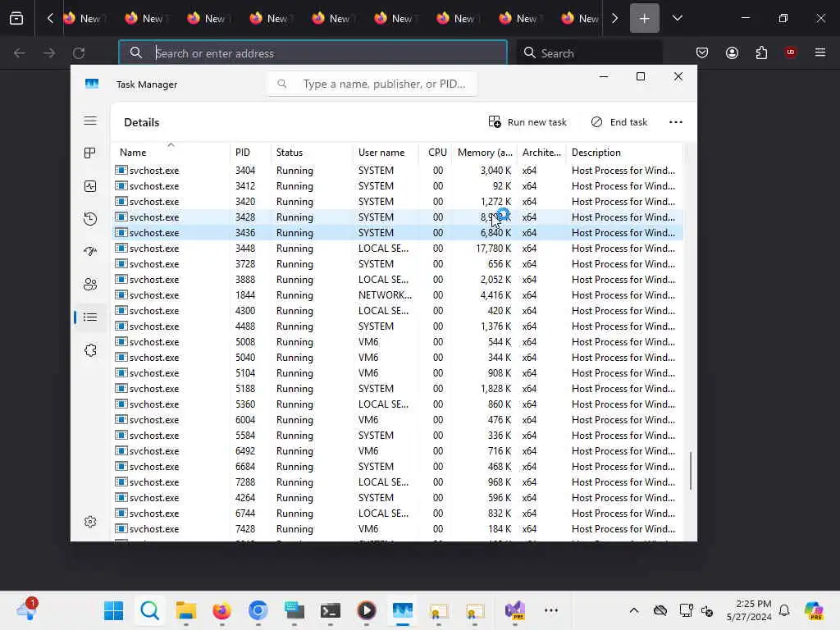840x630 pixels.
Task: Open Save to Pocket icon
Action: coord(702,52)
